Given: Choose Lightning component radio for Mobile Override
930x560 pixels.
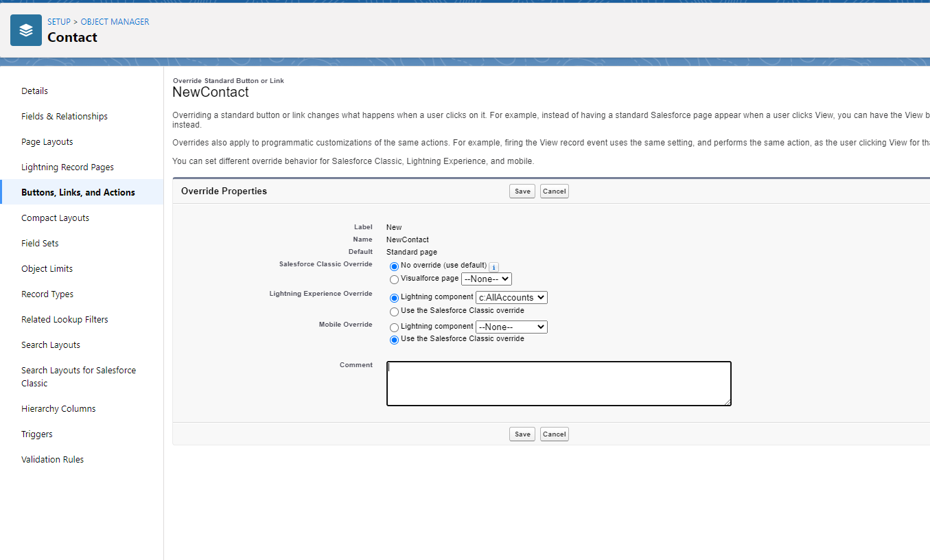Looking at the screenshot, I should pos(394,327).
